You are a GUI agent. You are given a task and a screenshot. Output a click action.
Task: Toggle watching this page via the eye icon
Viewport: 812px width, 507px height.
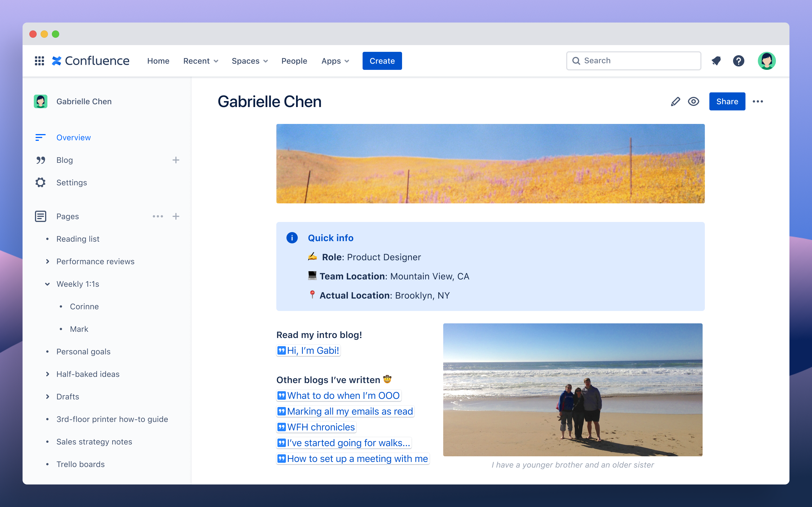(x=693, y=101)
